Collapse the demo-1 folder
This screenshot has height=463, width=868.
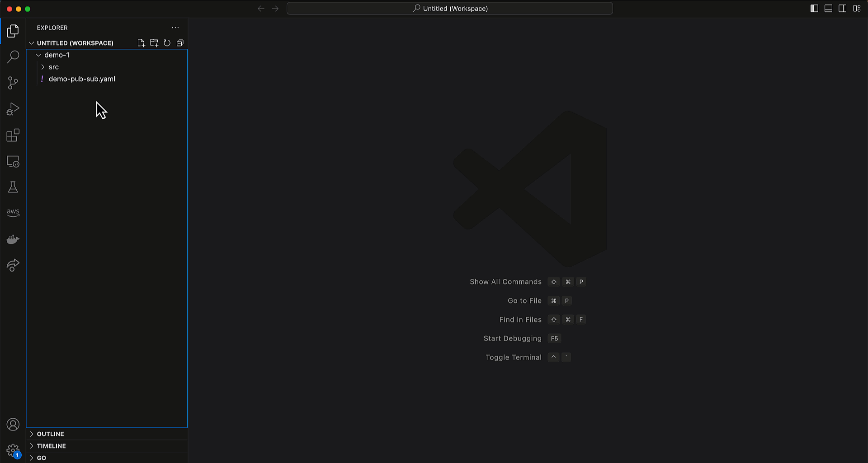(107, 55)
